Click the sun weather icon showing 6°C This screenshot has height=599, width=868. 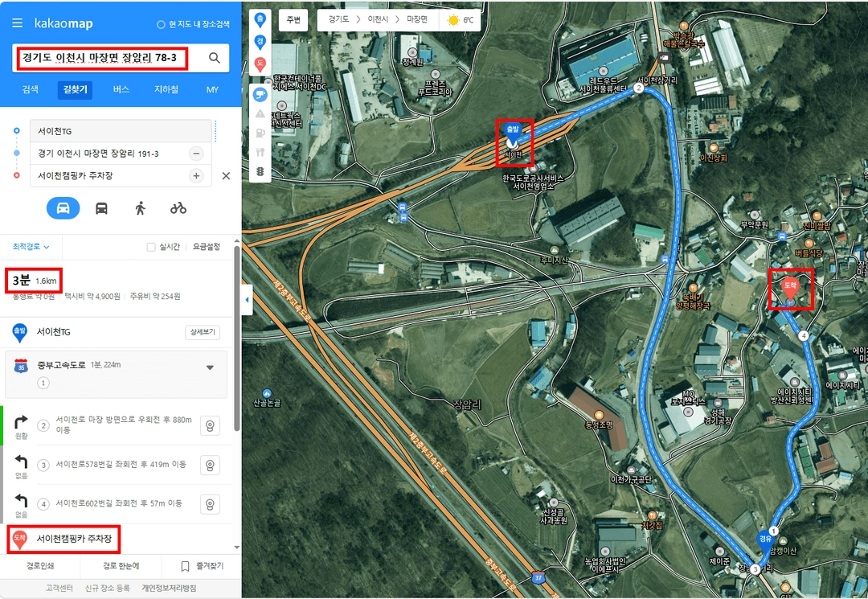[453, 20]
